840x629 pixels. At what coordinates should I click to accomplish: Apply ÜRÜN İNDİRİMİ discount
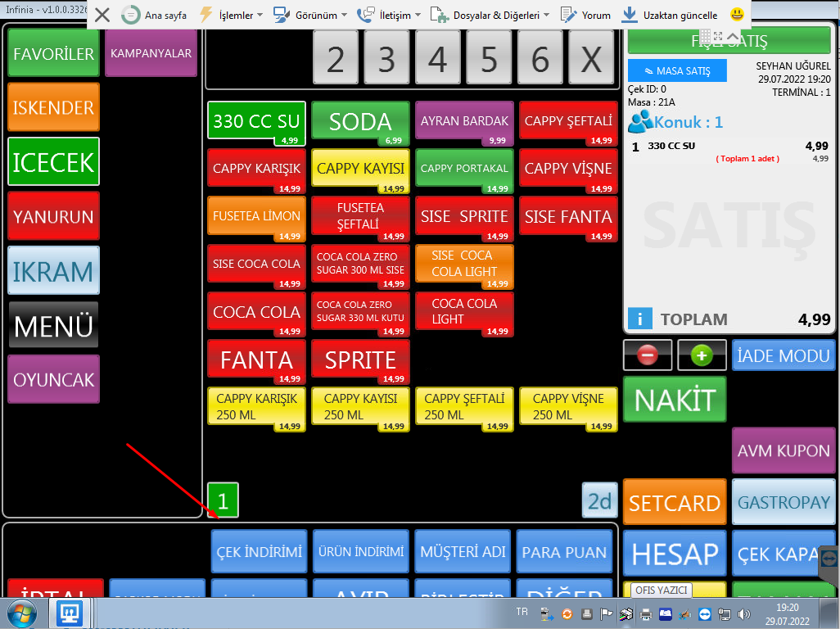361,551
